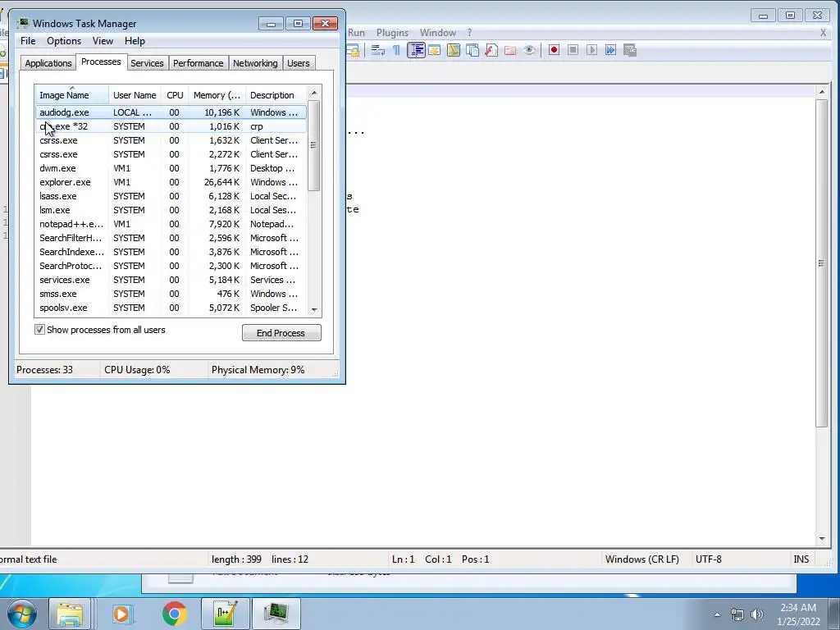Click Notepad++ editor scroll up arrow
Image resolution: width=840 pixels, height=630 pixels.
[x=822, y=92]
